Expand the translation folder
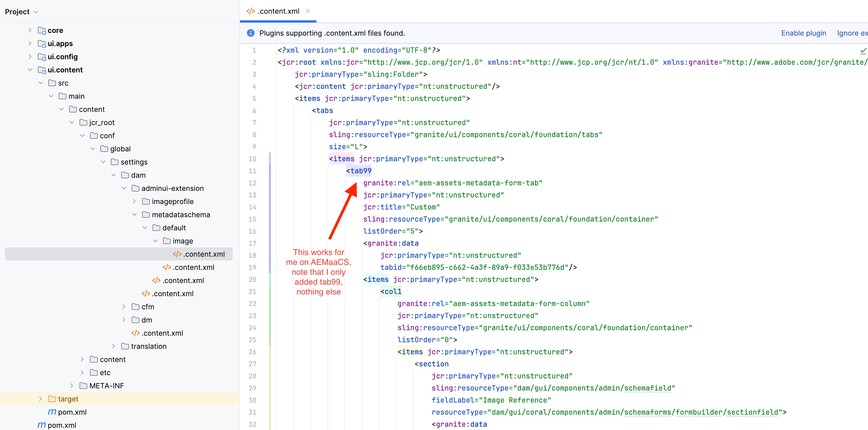Screen dimensions: 868x430 (114, 346)
